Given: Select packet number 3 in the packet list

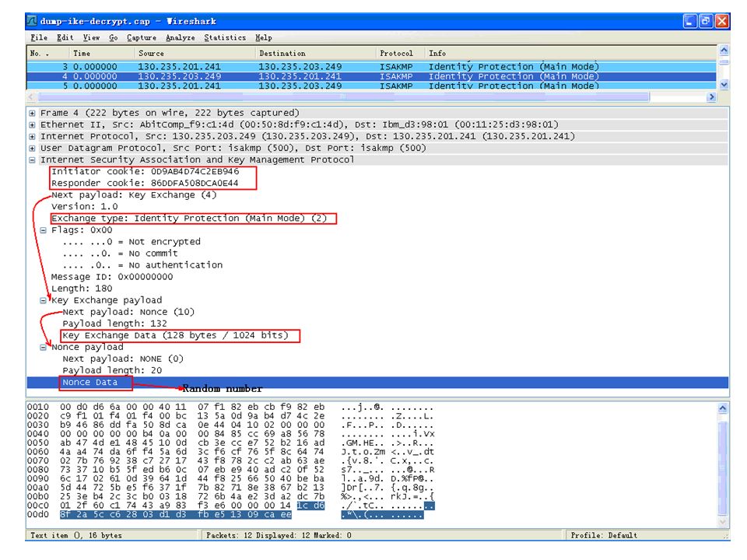Looking at the screenshot, I should point(372,67).
